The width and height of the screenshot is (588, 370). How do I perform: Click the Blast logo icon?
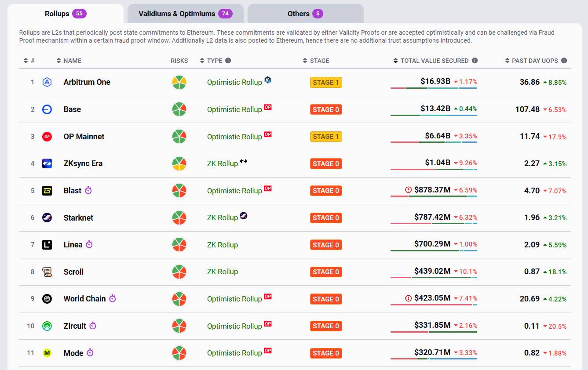[47, 191]
